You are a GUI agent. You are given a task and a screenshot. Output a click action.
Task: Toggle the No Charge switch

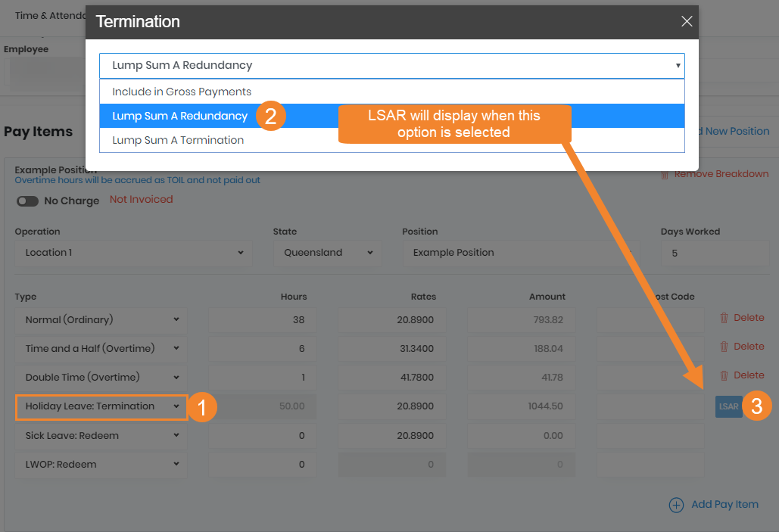point(28,201)
